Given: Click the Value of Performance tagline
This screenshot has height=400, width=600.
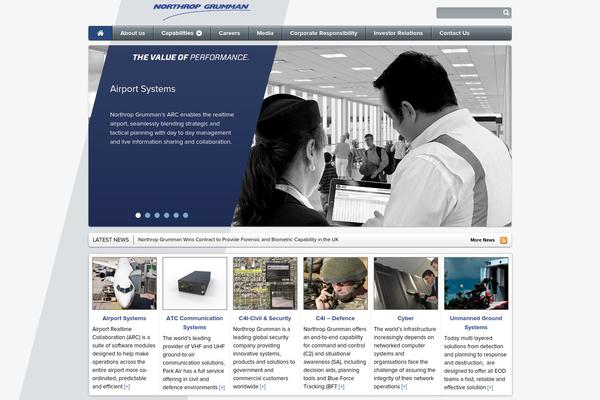Looking at the screenshot, I should click(x=191, y=57).
